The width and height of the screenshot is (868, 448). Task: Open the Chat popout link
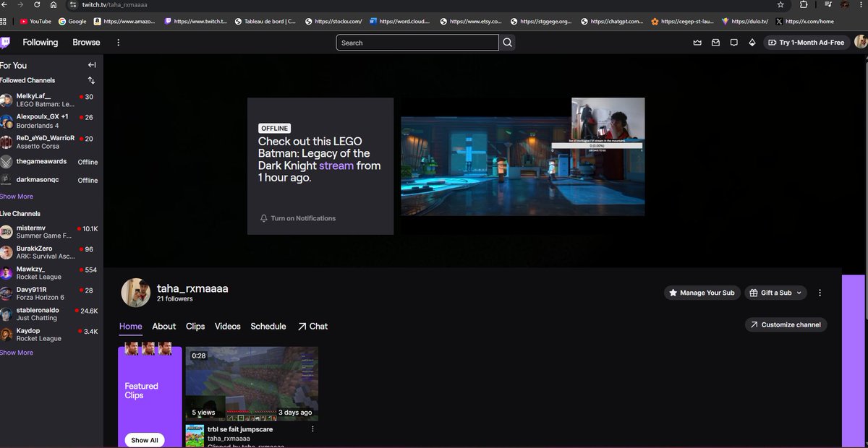point(312,327)
